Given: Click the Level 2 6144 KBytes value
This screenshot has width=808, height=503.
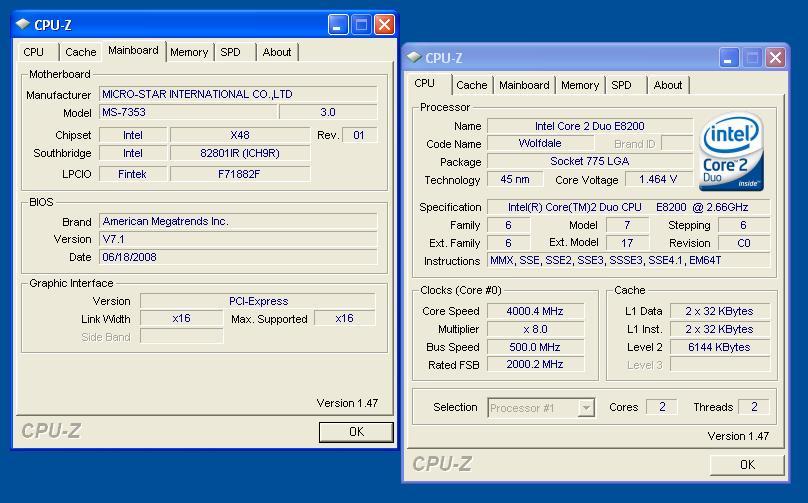Looking at the screenshot, I should point(720,347).
